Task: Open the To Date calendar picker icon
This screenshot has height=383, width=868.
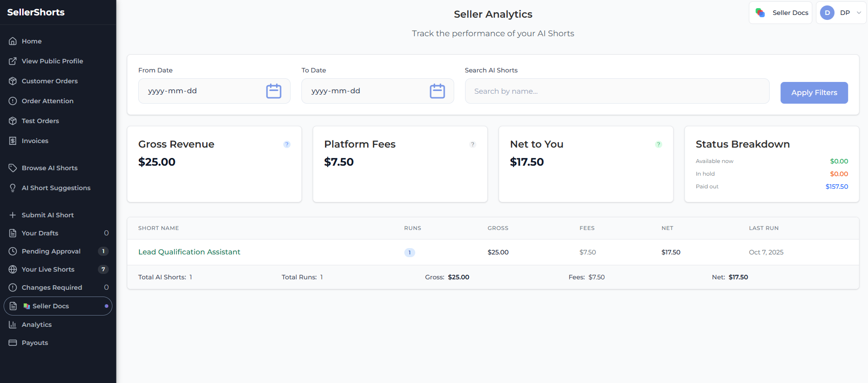Action: (x=437, y=91)
